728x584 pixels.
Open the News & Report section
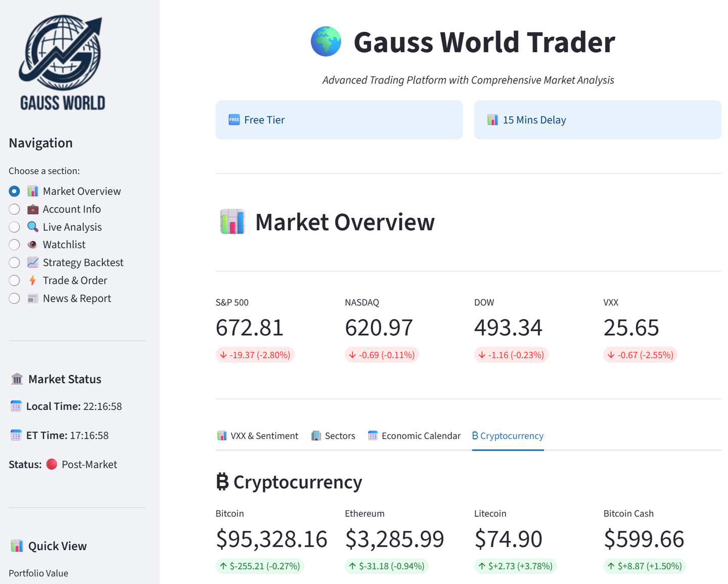tap(14, 298)
